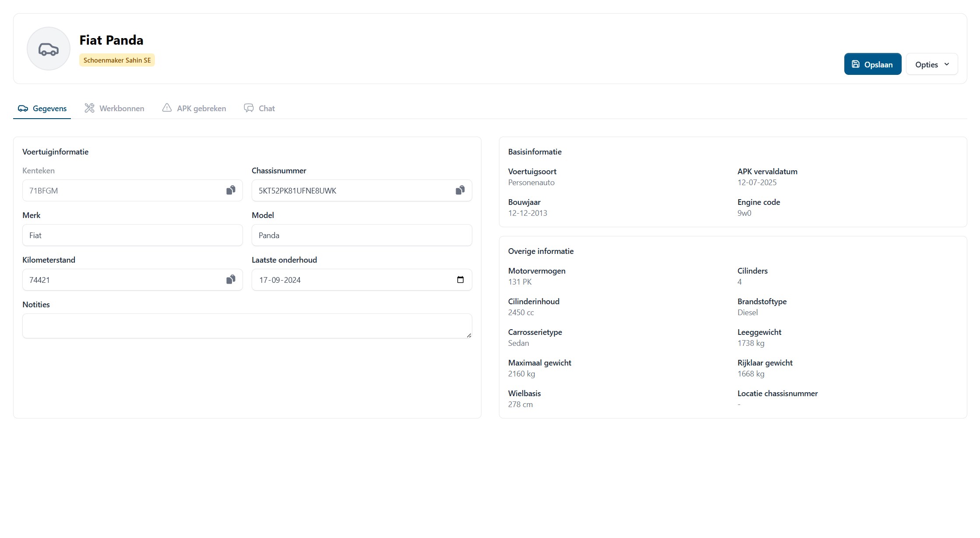Select the APK vervaldatum value 12-07-2025

[757, 183]
